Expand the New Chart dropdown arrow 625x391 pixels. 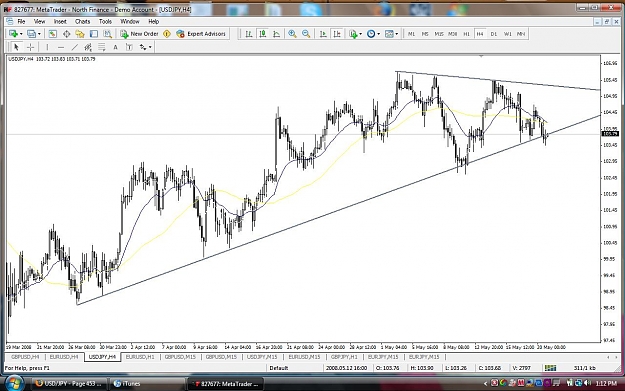[21, 34]
